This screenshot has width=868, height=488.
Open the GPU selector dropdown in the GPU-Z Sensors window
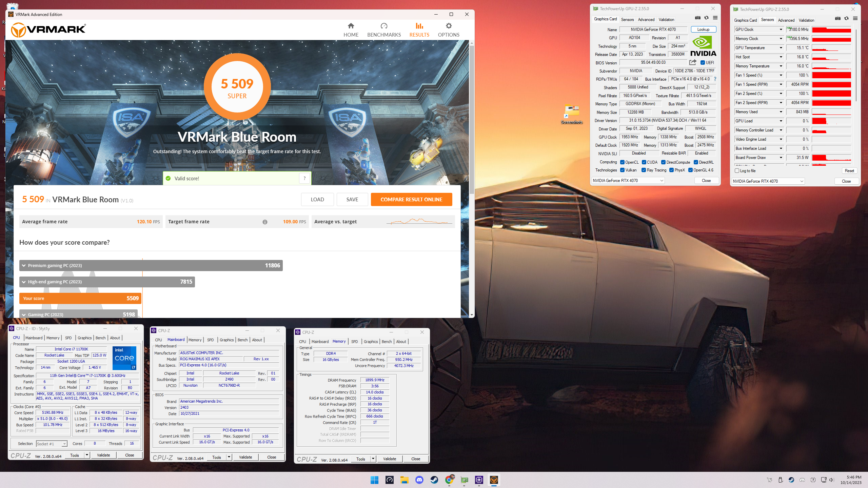point(768,181)
